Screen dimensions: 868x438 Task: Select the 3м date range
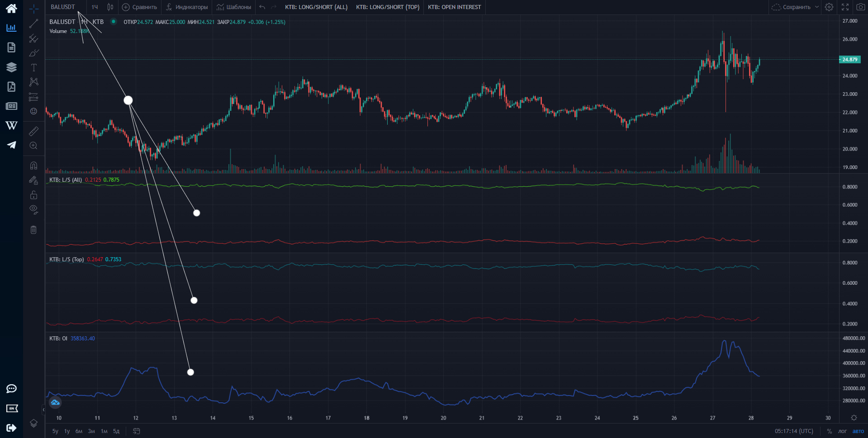(91, 431)
